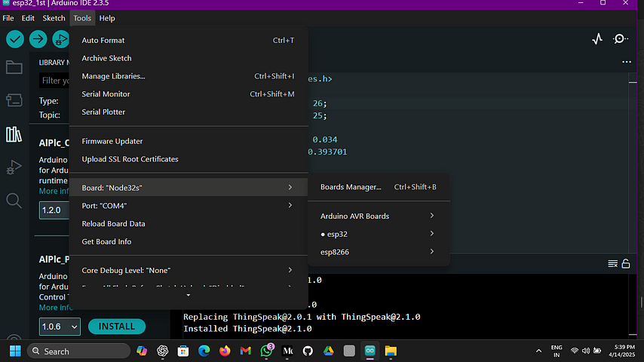Open the 1.0.6 version dropdown
The image size is (644, 362).
(60, 327)
